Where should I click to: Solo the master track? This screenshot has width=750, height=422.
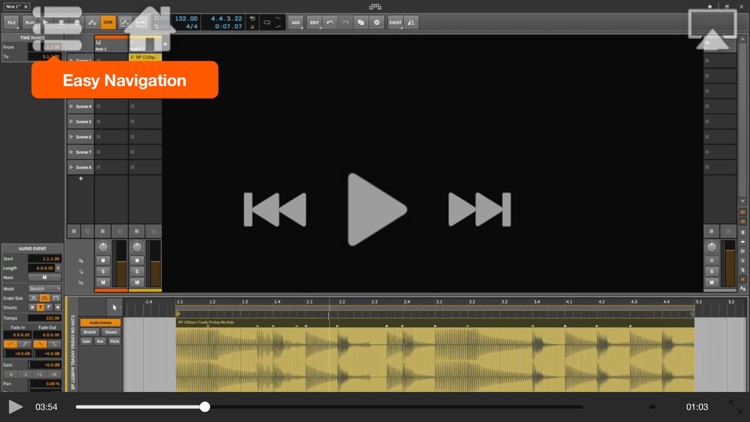click(712, 271)
